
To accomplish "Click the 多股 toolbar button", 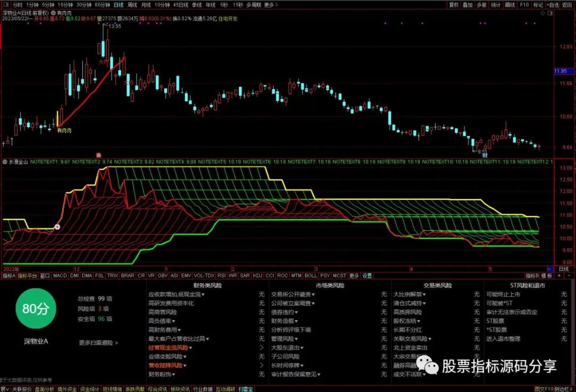I will tap(482, 5).
